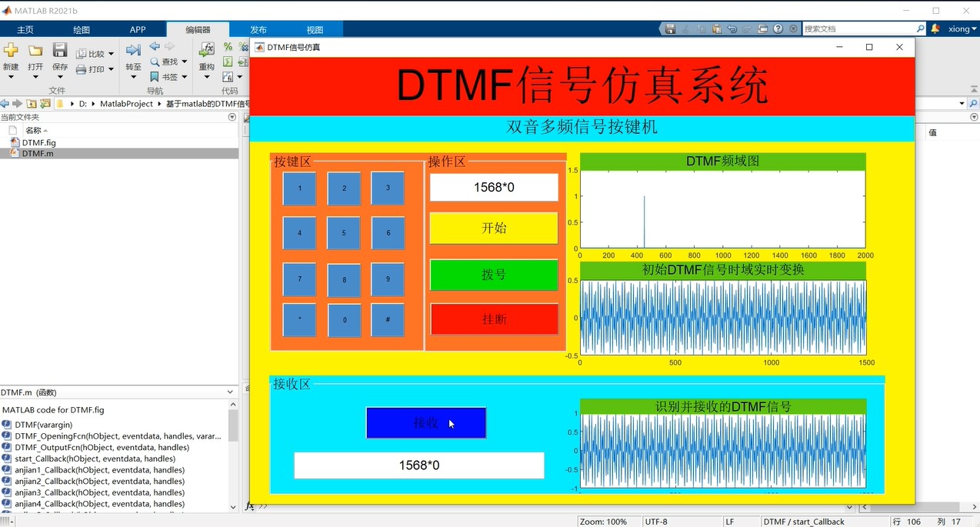Viewport: 980px width, 527px height.
Task: Switch to the 视图 tab
Action: point(315,29)
